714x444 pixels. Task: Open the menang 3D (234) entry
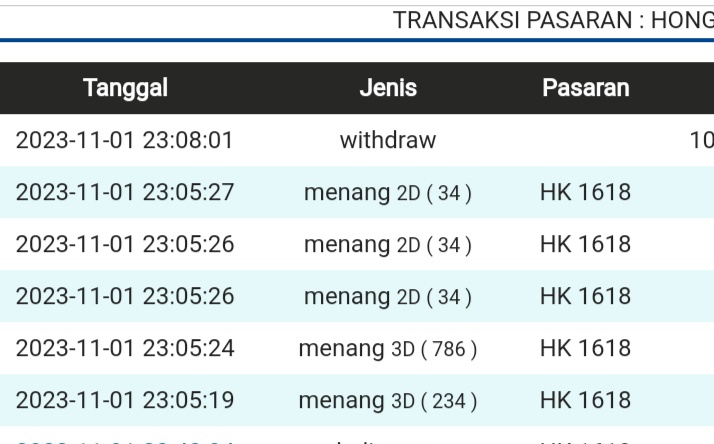point(388,400)
